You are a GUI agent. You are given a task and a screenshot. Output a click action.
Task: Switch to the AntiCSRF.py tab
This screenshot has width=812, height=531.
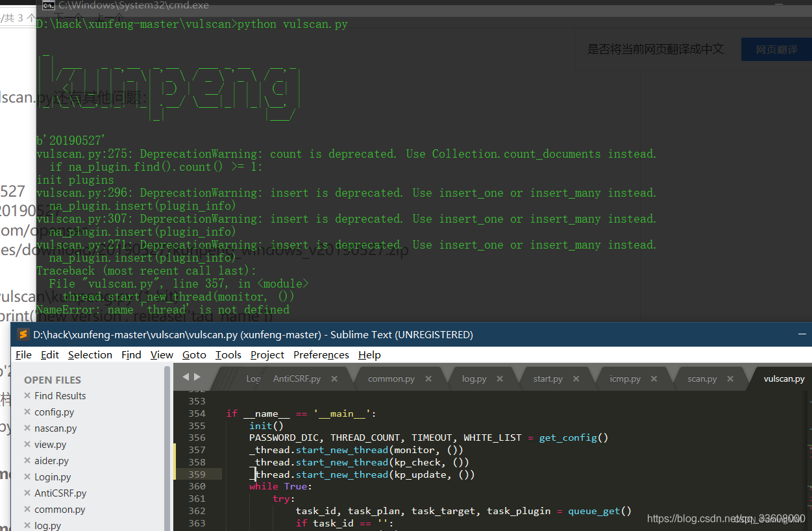coord(297,378)
